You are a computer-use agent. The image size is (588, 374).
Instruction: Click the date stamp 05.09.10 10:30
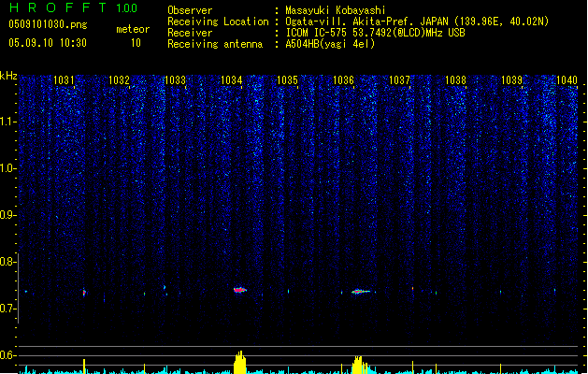(x=48, y=43)
